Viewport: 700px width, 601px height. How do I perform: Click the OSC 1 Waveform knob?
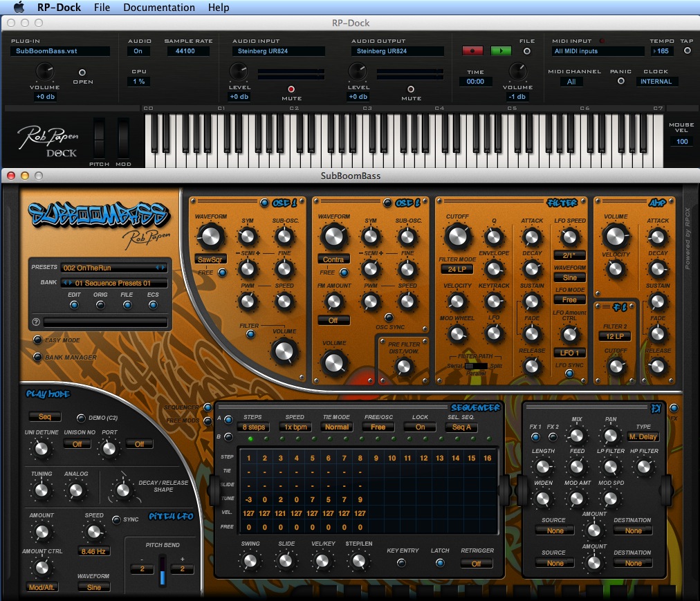pyautogui.click(x=210, y=237)
